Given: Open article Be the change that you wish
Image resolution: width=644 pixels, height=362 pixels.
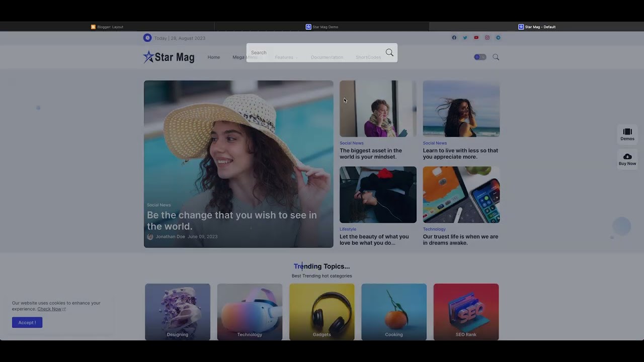Looking at the screenshot, I should [x=232, y=221].
